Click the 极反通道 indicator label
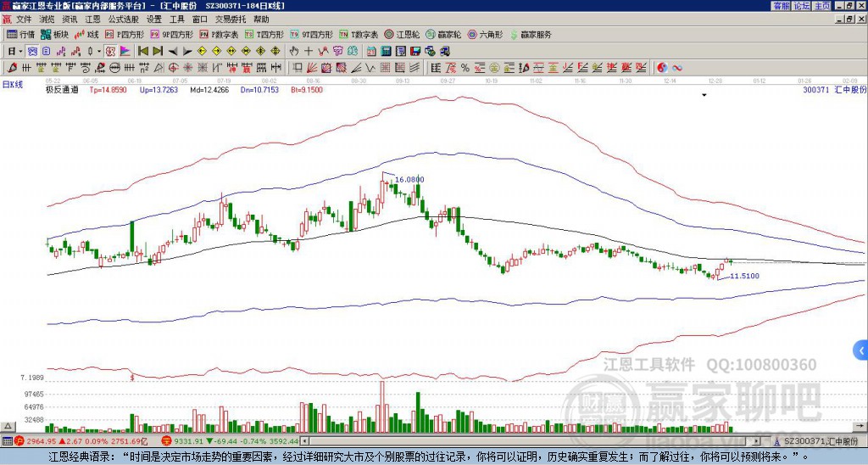This screenshot has width=868, height=465. (x=62, y=90)
